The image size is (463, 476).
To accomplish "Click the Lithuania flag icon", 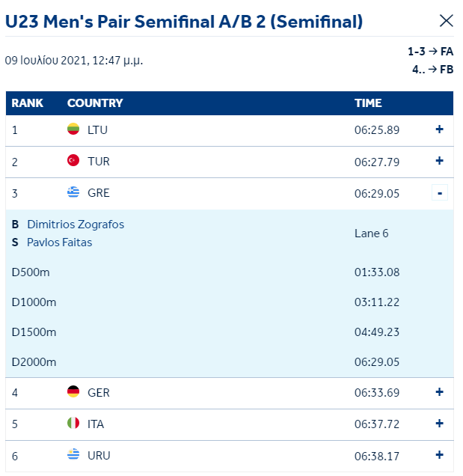I will pyautogui.click(x=73, y=129).
